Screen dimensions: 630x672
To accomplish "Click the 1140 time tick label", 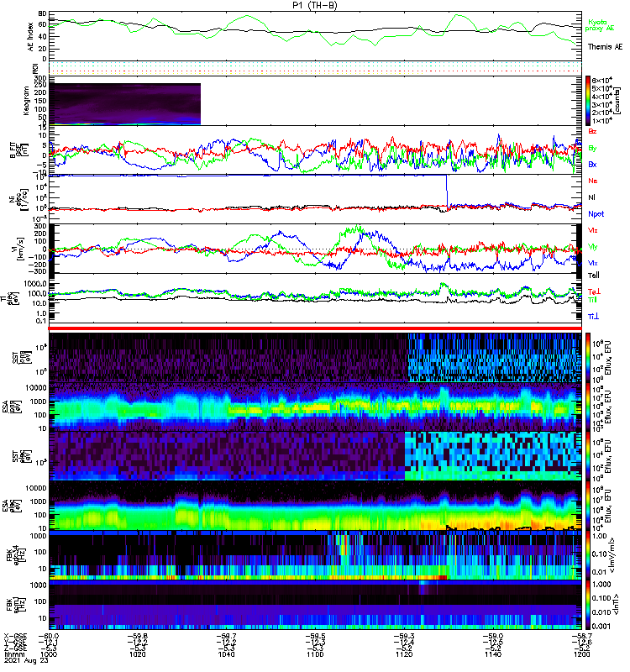I will pos(493,654).
